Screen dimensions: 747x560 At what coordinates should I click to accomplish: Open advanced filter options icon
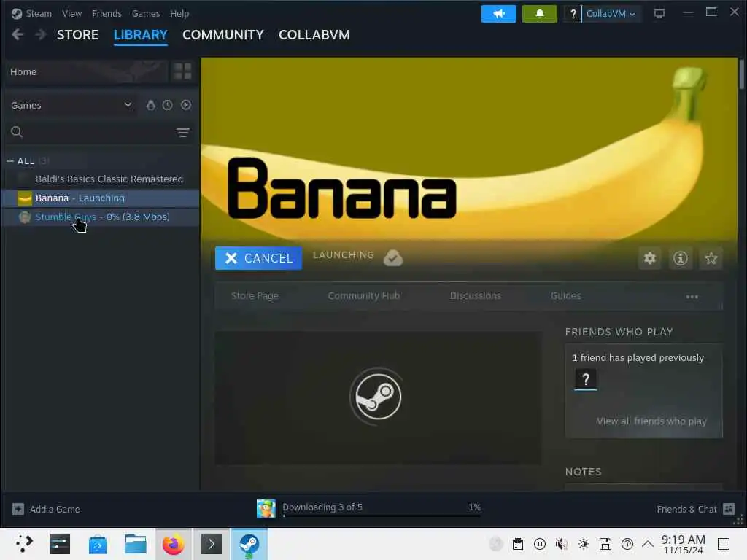click(183, 133)
